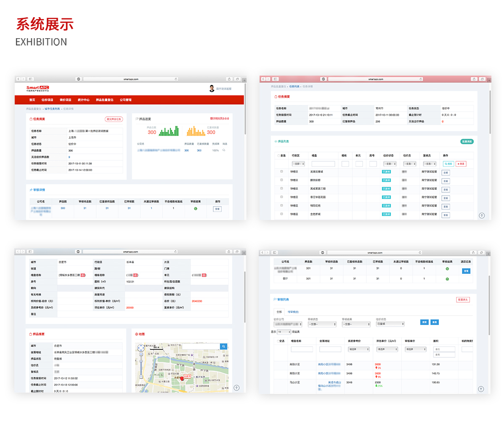Viewport: 504px width, 430px height.
Task: Open the 显示 10 results dropdown
Action: point(283,332)
